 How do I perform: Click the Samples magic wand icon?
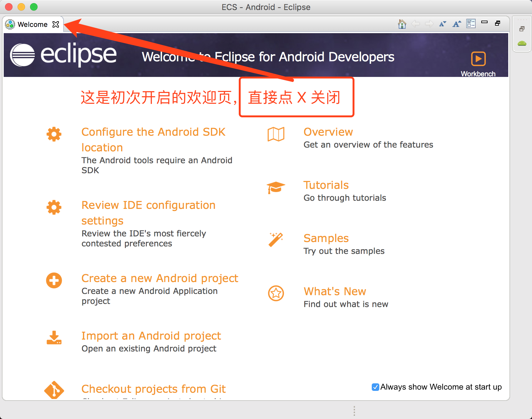pos(276,240)
